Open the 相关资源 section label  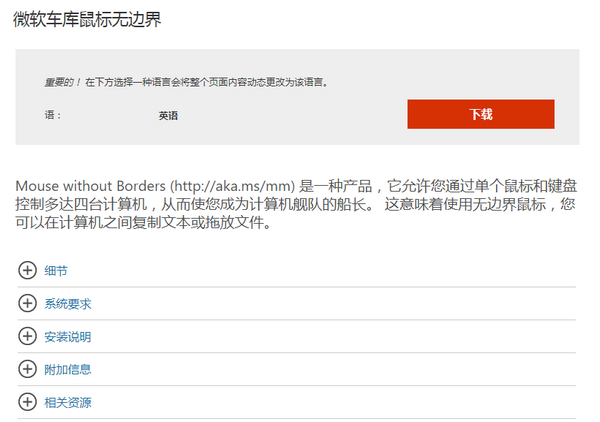(68, 403)
